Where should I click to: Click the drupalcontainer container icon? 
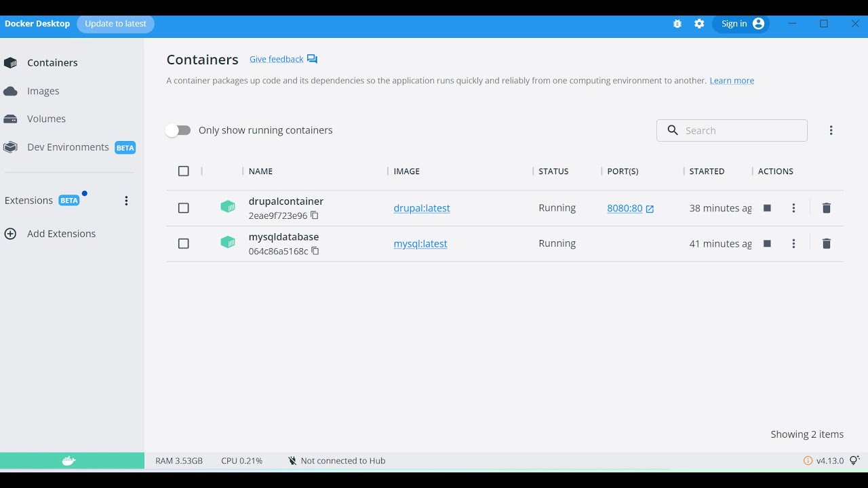pyautogui.click(x=228, y=207)
